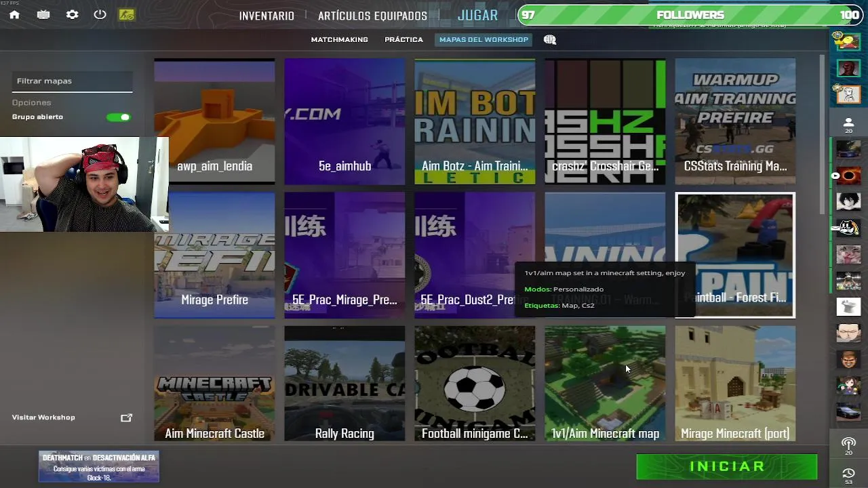The width and height of the screenshot is (868, 488).
Task: Focus the Filtrar mapas input field
Action: pyautogui.click(x=72, y=81)
